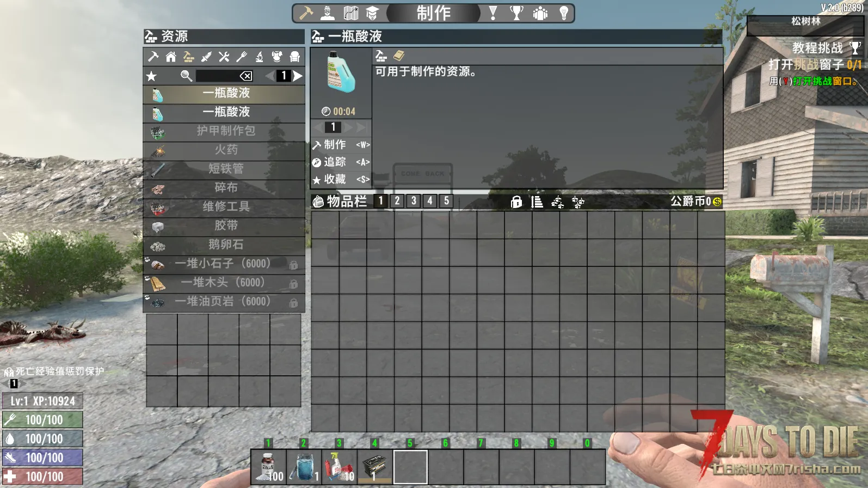The image size is (868, 488).
Task: Select hotbar slot 2 with water jar
Action: coord(304,467)
